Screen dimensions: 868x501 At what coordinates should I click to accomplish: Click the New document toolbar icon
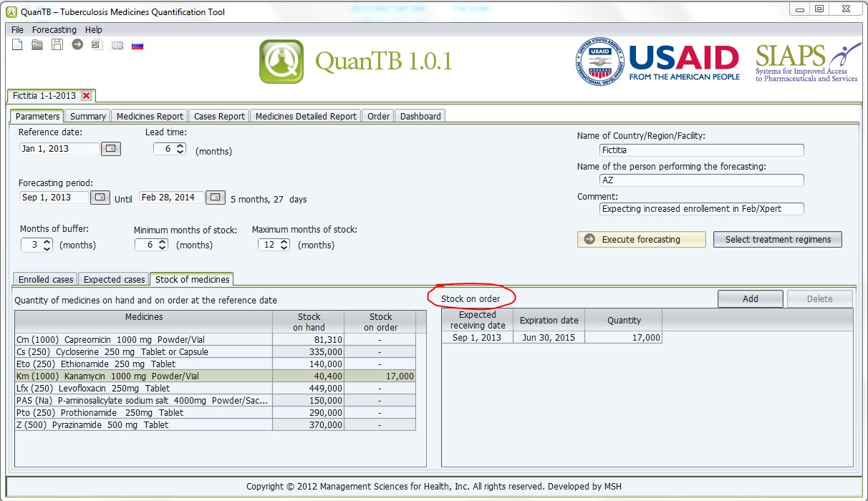17,45
